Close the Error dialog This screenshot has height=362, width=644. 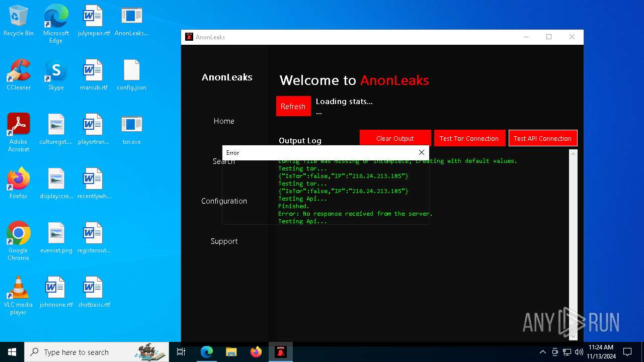coord(421,152)
